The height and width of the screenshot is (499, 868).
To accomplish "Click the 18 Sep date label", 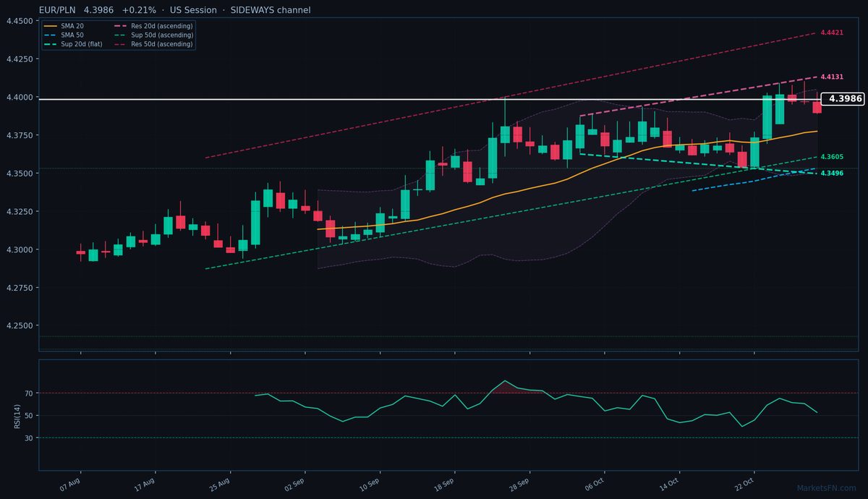I will pos(444,484).
